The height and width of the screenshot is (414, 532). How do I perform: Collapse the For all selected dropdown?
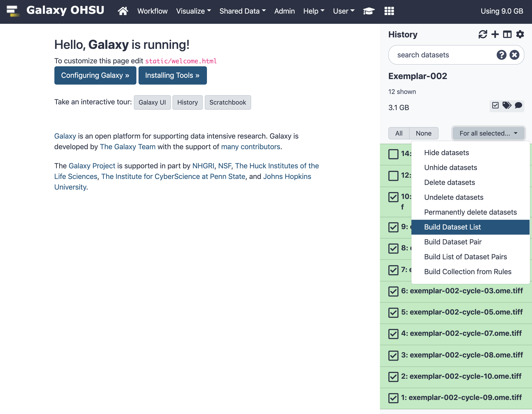488,133
